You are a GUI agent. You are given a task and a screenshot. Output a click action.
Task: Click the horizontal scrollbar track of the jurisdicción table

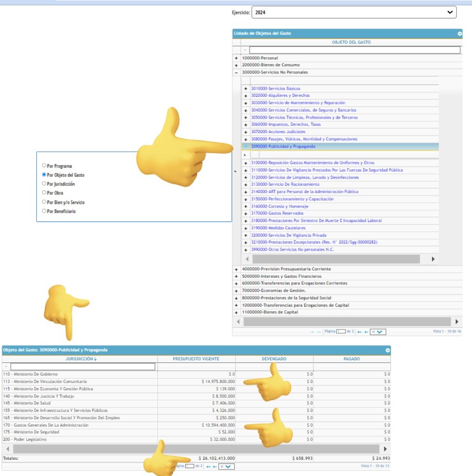[196, 449]
